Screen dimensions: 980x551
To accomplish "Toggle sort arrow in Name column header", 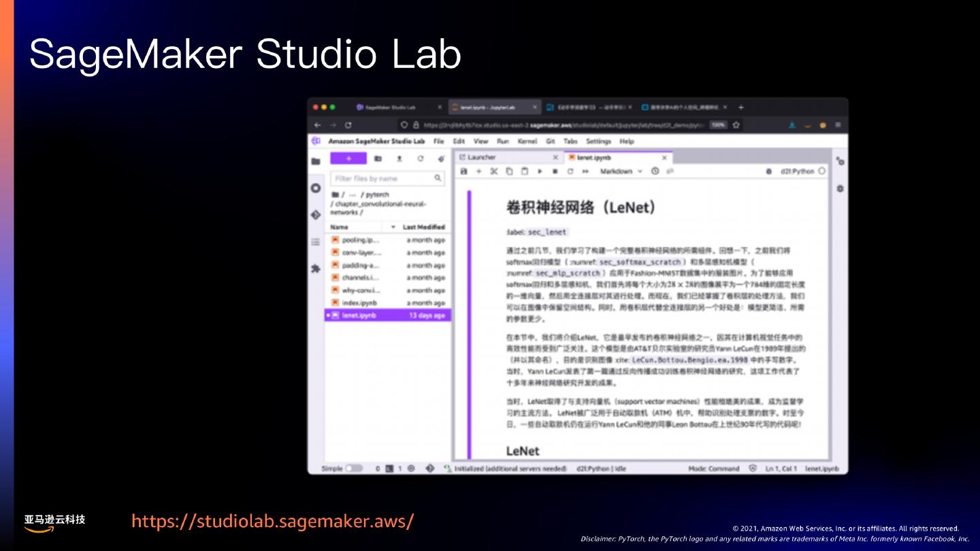I will click(x=393, y=227).
